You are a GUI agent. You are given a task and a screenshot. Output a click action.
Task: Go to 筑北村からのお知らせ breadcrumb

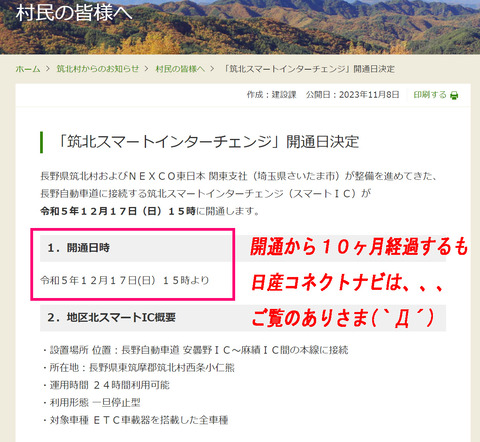click(98, 69)
